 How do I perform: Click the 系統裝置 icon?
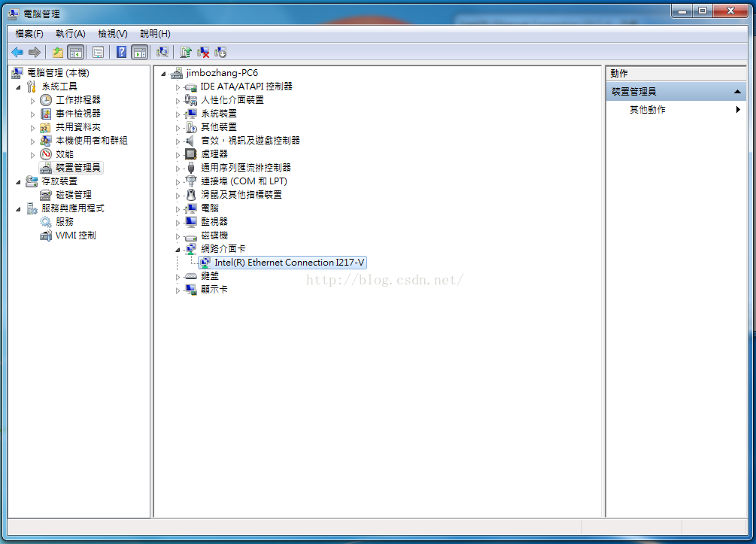[x=191, y=114]
